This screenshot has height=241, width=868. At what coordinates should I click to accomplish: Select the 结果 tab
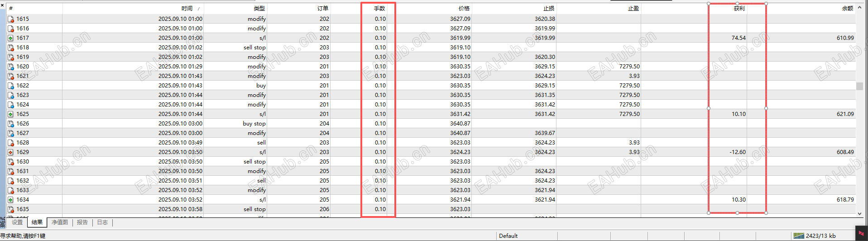[37, 222]
